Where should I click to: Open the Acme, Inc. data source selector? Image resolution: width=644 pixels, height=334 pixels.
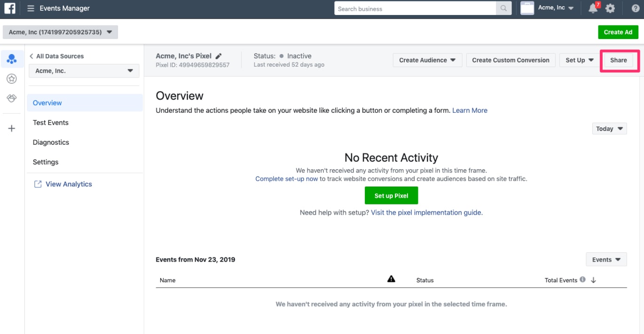84,71
